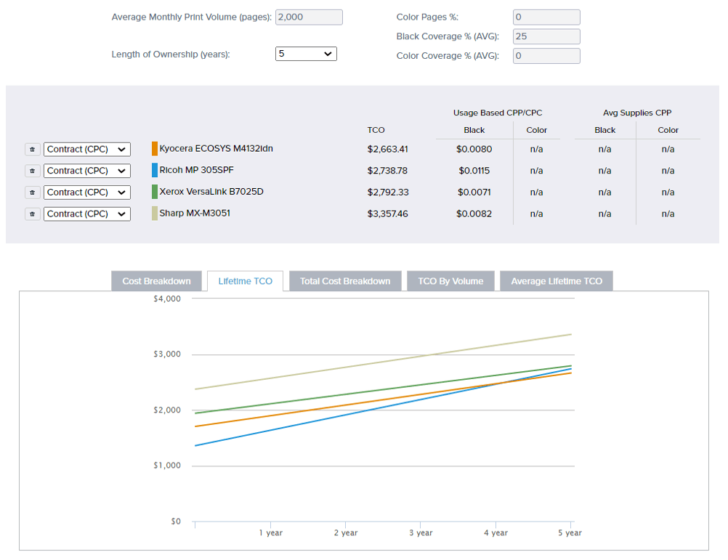Click the Avg Supplies CPP header
This screenshot has height=560, width=728.
coord(637,113)
